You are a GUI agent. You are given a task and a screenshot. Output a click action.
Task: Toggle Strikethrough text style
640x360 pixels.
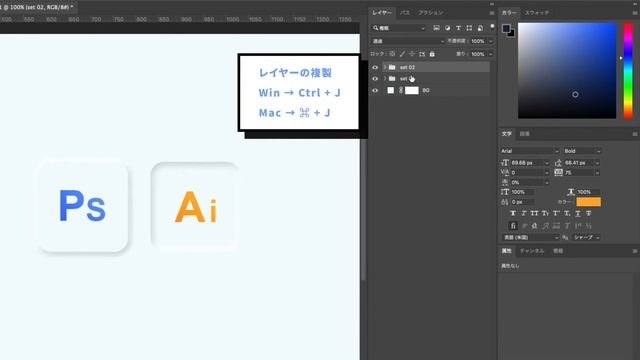click(x=589, y=213)
